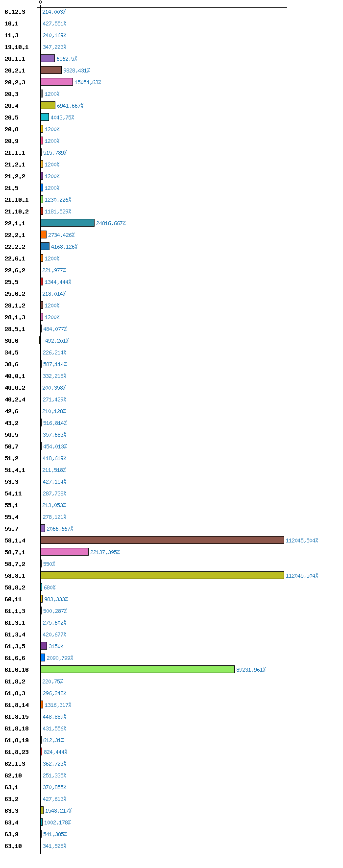Viewport: 343px width, 868px height.
Task: Click the value label 24816,667%
Action: 111,223
